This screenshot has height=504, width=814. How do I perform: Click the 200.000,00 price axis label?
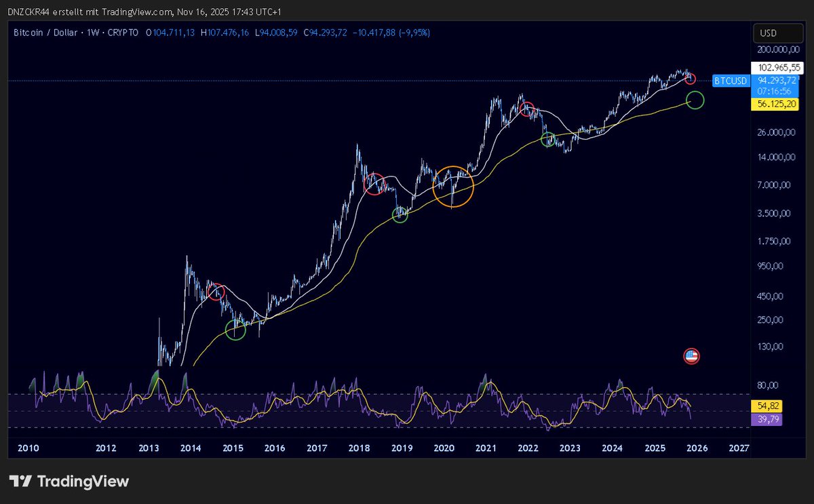pyautogui.click(x=777, y=50)
